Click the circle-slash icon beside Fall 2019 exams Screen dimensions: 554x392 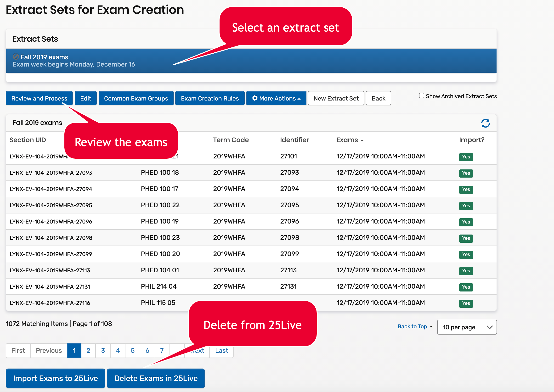(x=16, y=57)
